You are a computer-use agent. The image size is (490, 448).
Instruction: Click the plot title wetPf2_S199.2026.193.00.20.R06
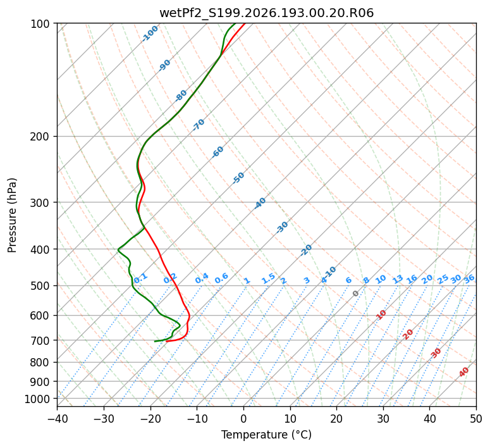coord(267,13)
